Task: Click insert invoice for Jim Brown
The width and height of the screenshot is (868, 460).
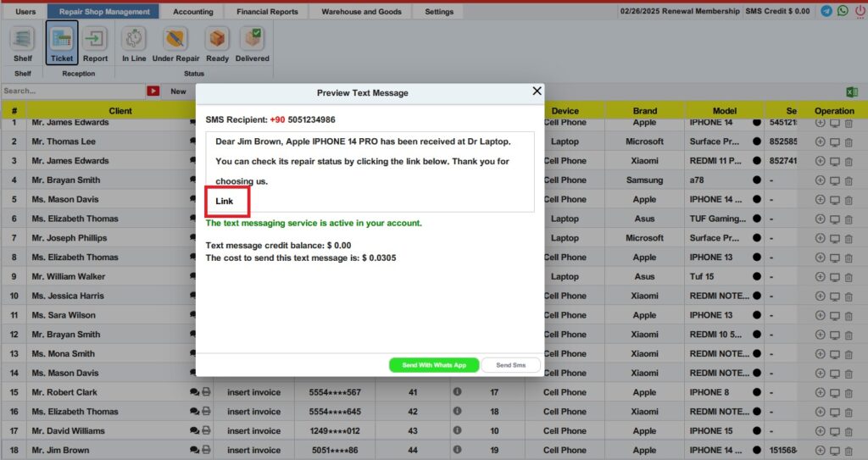Action: coord(253,450)
